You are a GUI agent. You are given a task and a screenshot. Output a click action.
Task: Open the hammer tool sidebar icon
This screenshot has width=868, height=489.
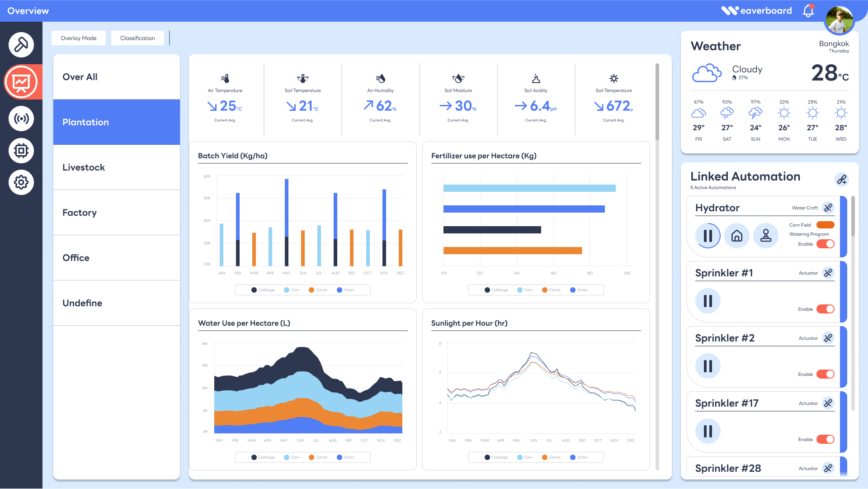point(21,45)
